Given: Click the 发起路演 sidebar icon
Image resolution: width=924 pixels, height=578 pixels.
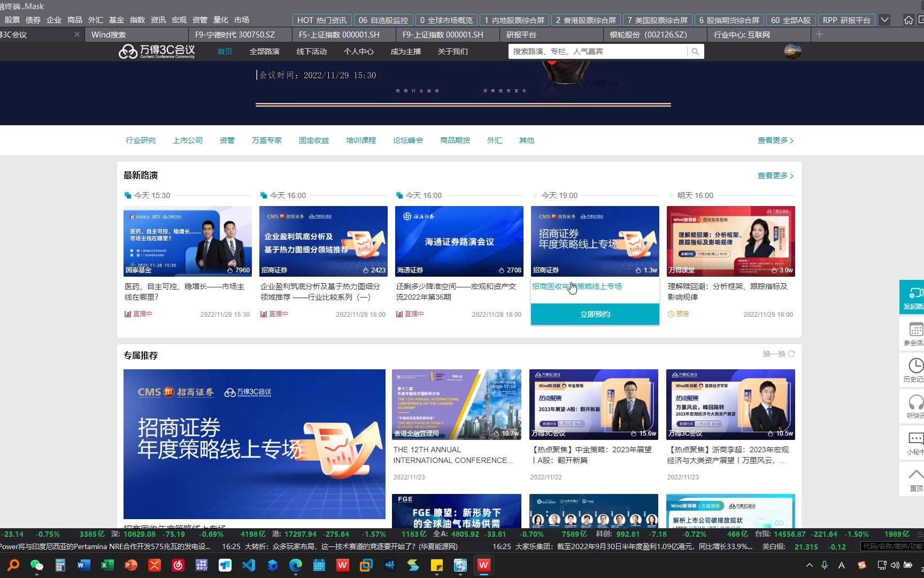Looking at the screenshot, I should [x=913, y=298].
